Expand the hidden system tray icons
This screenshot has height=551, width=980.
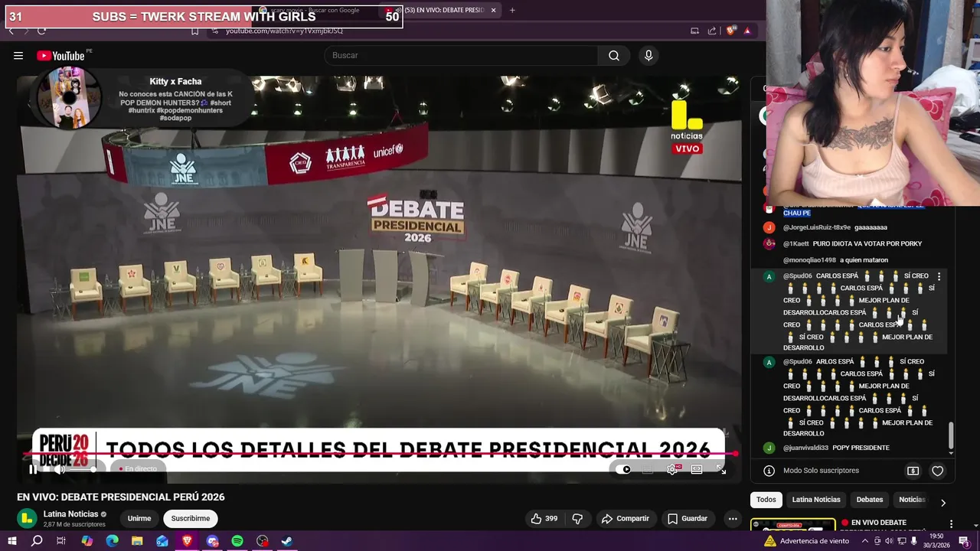(865, 541)
